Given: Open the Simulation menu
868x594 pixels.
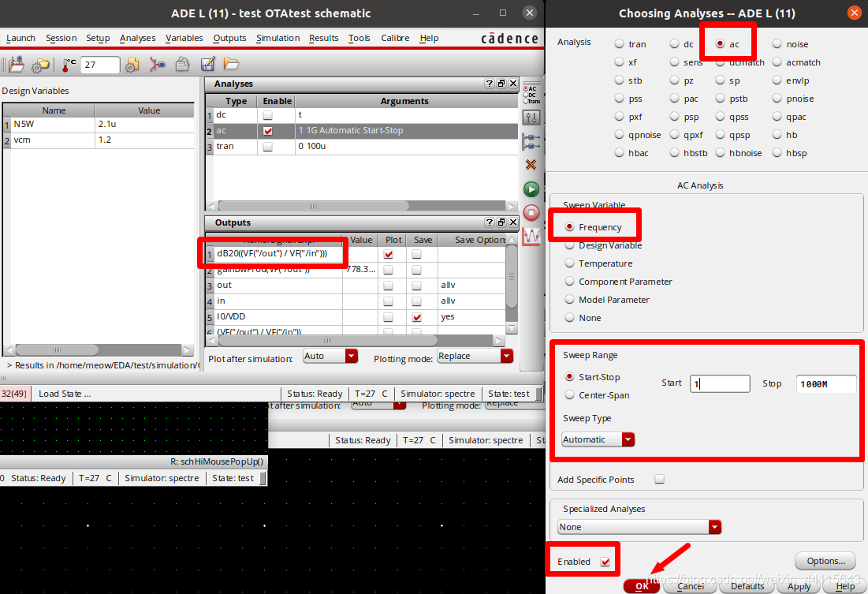Looking at the screenshot, I should 278,38.
